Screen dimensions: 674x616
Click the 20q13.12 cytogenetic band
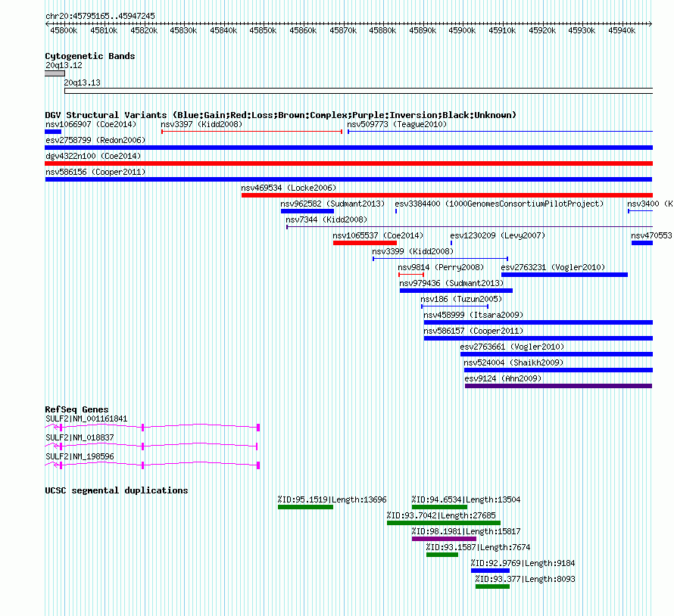tap(55, 73)
